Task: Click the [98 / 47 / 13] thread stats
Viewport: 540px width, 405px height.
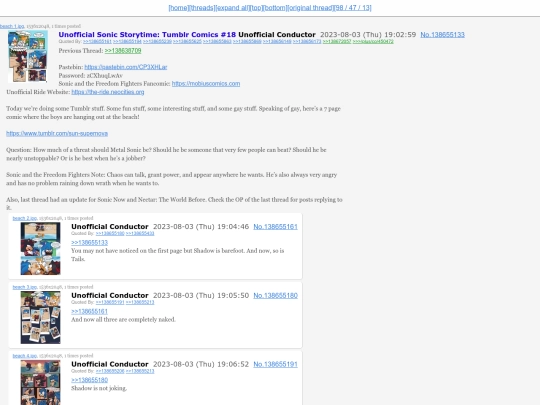Action: tap(352, 8)
